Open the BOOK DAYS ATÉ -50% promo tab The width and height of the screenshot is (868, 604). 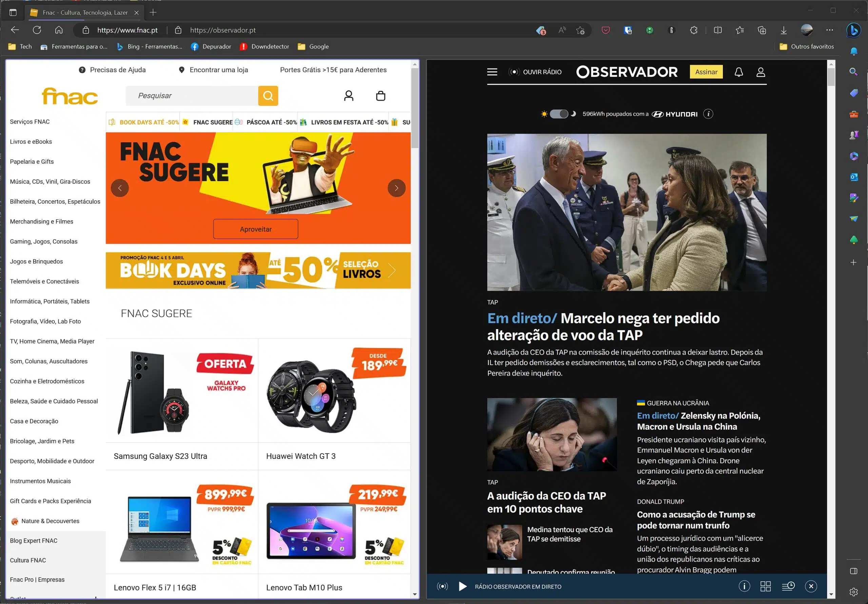tap(144, 122)
